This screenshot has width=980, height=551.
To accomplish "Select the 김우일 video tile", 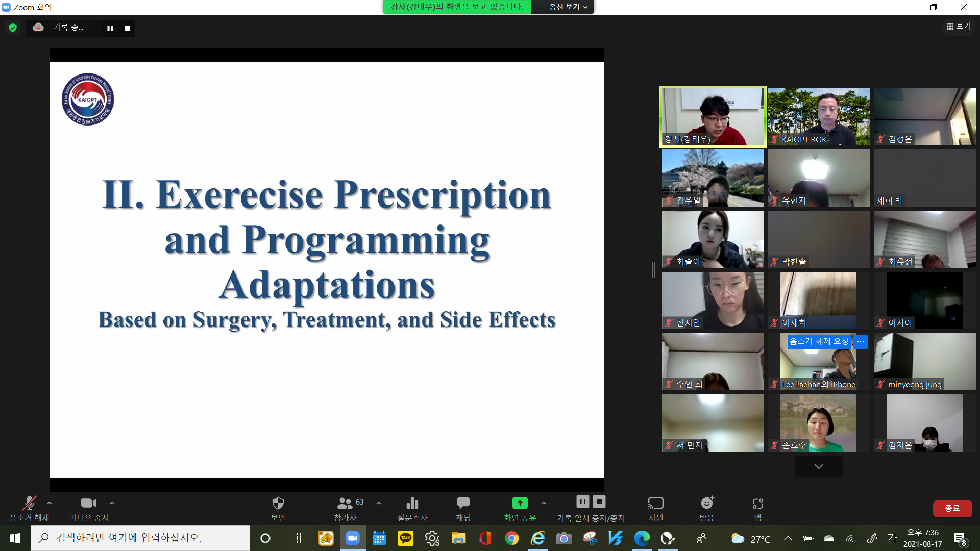I will pos(713,178).
